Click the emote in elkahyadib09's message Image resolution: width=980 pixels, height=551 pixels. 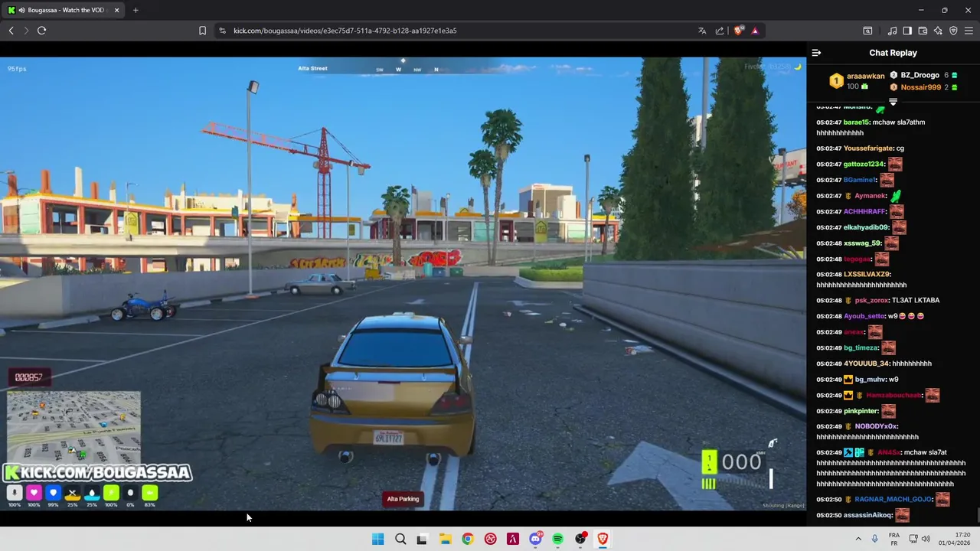pos(900,227)
